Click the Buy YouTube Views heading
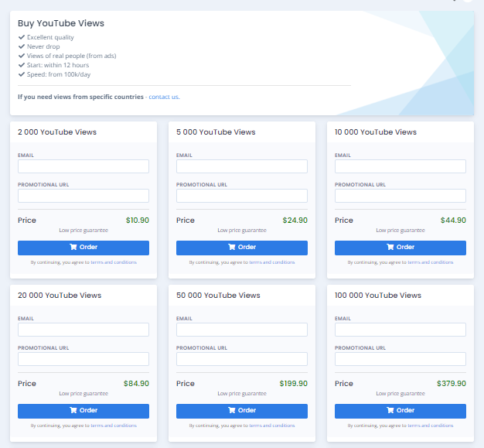484x448 pixels. (61, 23)
